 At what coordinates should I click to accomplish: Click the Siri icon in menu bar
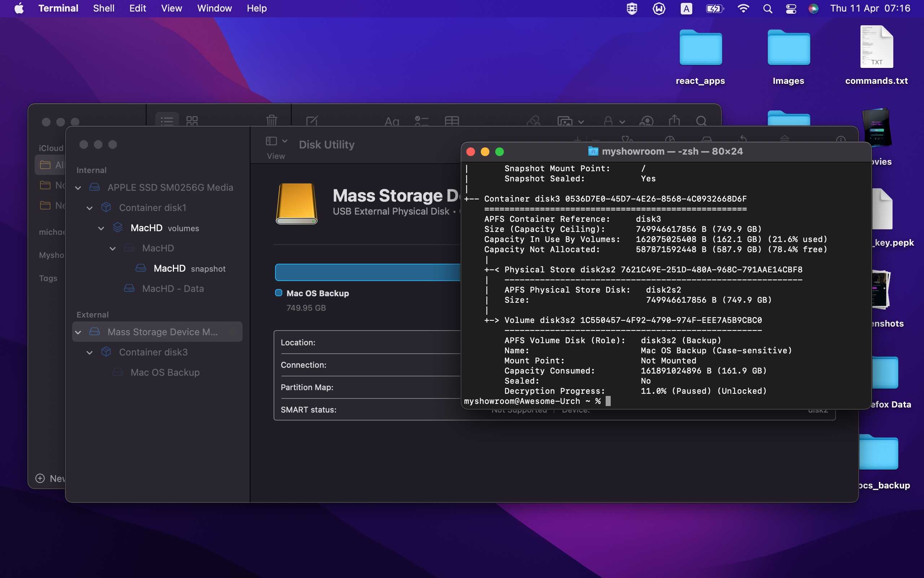(813, 8)
